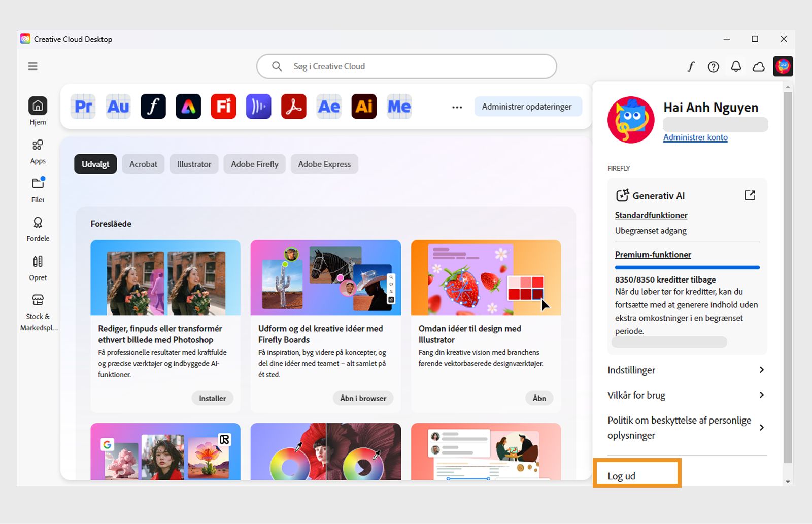Select the Udvalgt tab
Viewport: 812px width, 524px height.
pyautogui.click(x=95, y=164)
